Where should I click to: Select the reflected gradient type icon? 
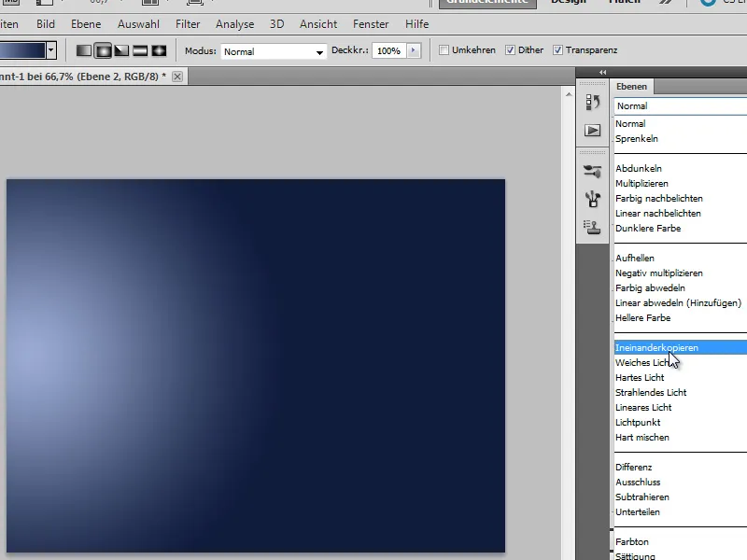point(140,50)
